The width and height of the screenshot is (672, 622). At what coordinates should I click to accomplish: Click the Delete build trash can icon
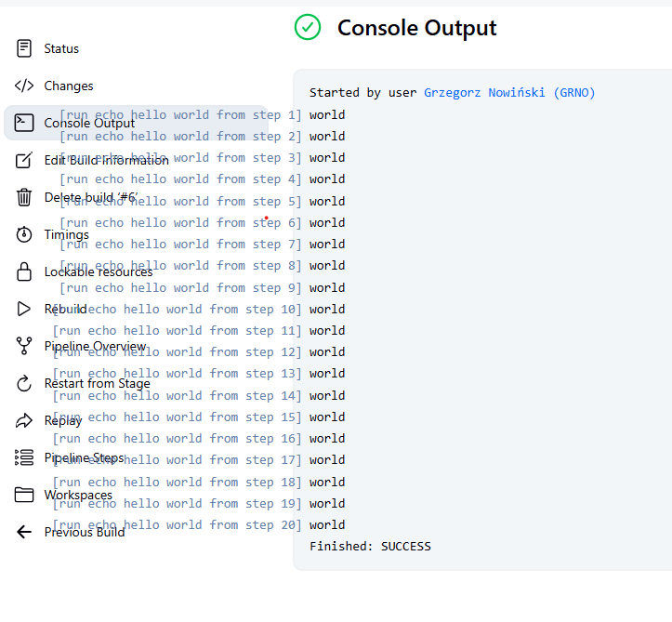pyautogui.click(x=24, y=197)
